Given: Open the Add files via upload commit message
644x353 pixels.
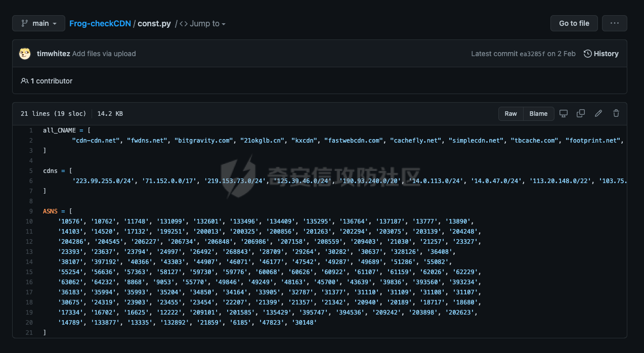Looking at the screenshot, I should click(x=104, y=54).
